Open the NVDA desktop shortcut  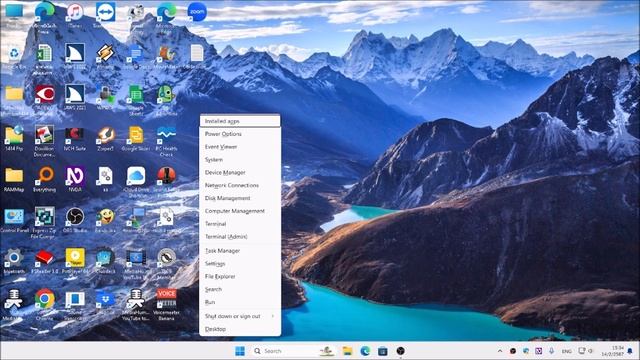(x=75, y=180)
